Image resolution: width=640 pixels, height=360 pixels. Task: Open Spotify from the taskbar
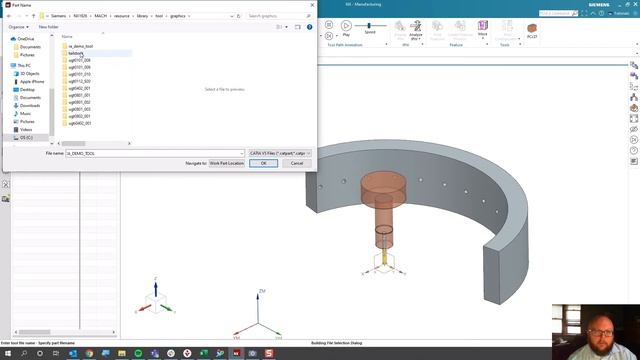(138, 353)
